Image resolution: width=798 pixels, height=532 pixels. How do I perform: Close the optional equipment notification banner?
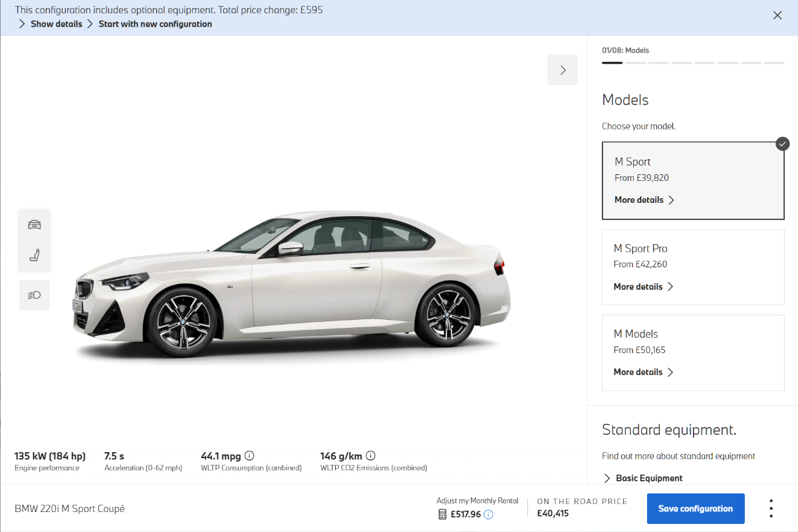click(x=777, y=15)
